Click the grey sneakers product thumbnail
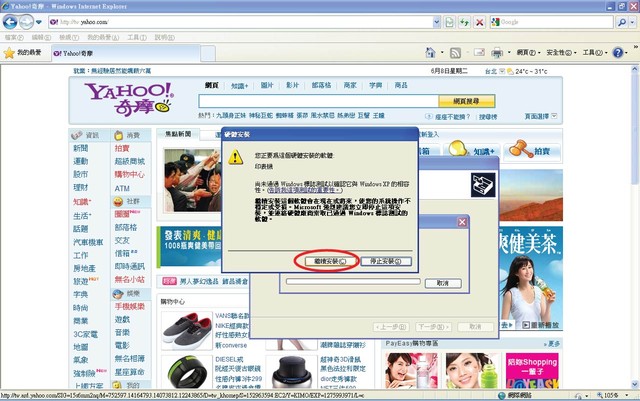Screen dimensions: 640x401 coord(187,330)
